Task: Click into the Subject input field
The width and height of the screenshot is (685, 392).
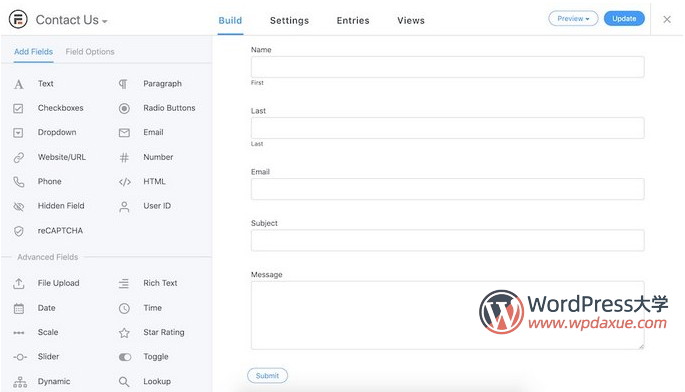Action: [447, 240]
